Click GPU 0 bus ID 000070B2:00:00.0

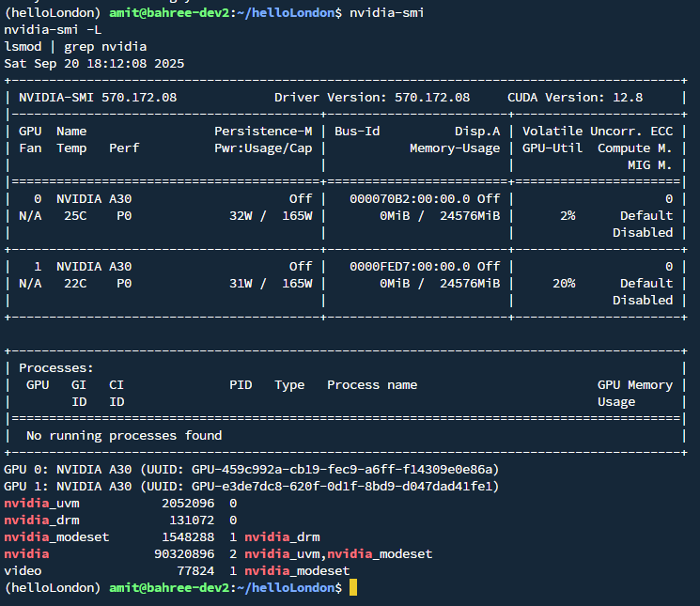pyautogui.click(x=410, y=198)
